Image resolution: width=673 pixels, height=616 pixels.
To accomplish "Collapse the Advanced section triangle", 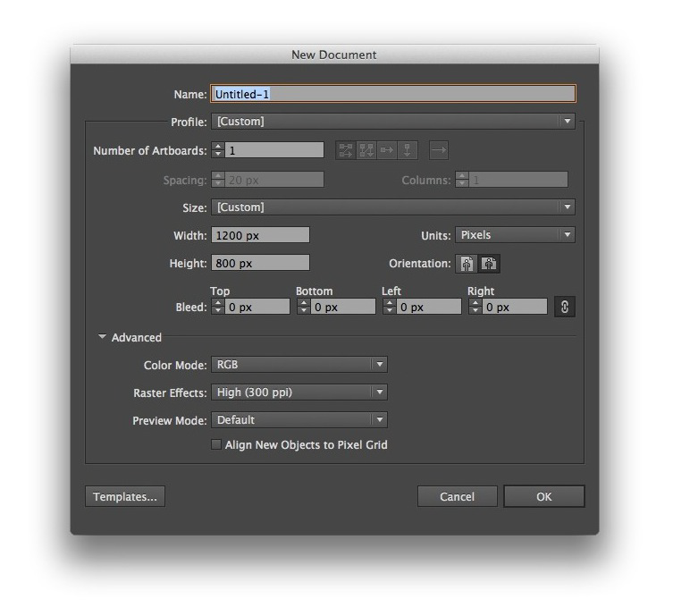I will pos(102,337).
